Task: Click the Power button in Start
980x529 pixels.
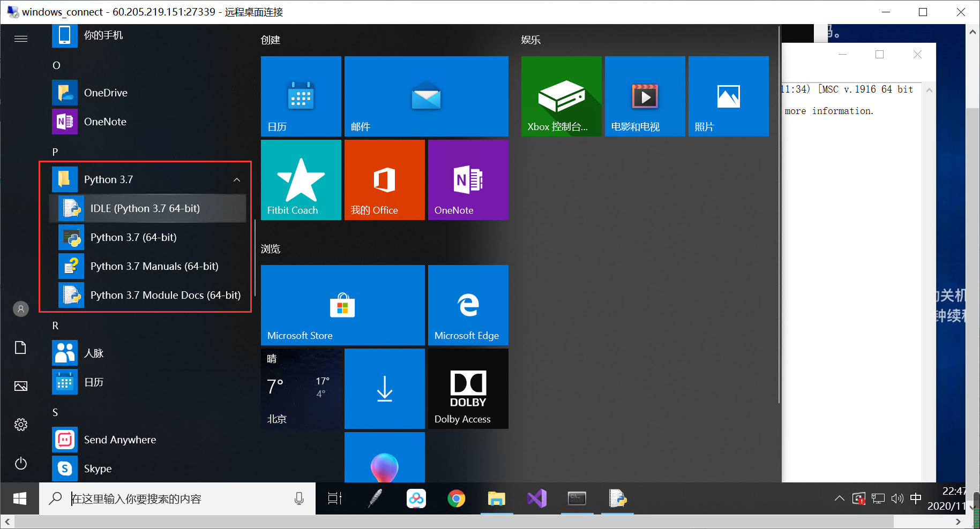Action: (21, 463)
